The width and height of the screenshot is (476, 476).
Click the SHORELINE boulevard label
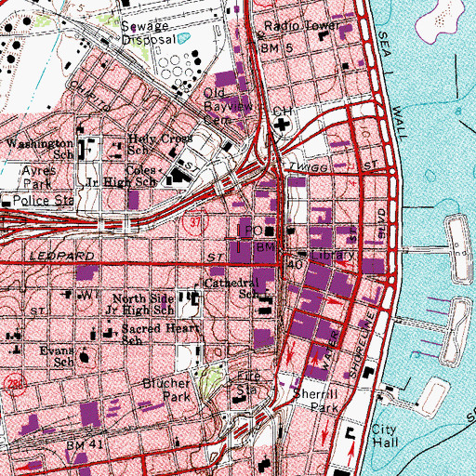tap(362, 345)
